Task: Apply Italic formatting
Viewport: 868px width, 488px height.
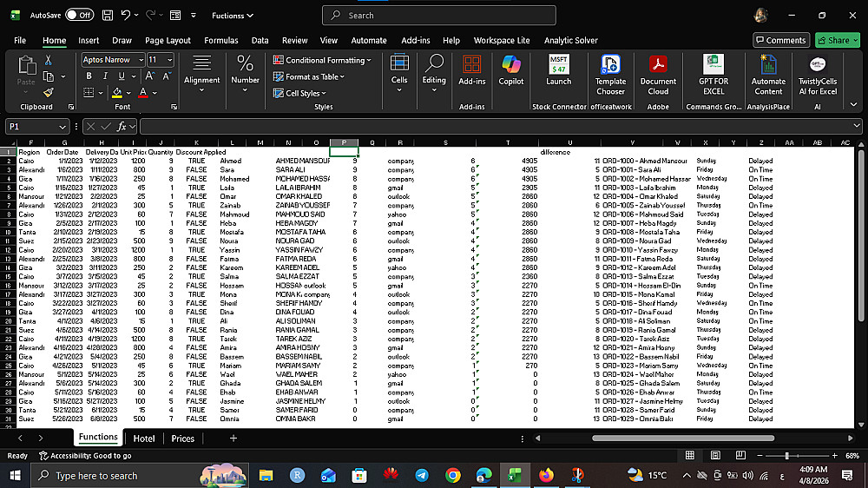Action: point(105,76)
